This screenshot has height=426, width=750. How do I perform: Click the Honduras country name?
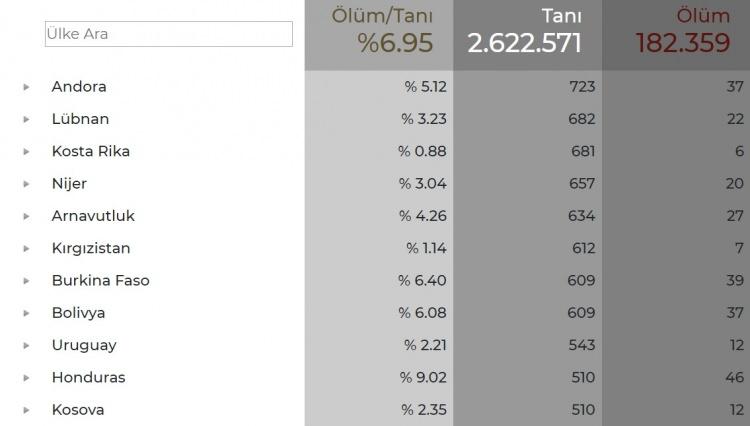(x=88, y=378)
